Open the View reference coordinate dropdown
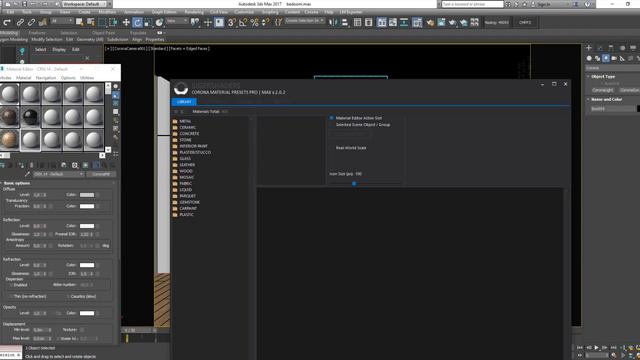The width and height of the screenshot is (640, 360). (177, 21)
